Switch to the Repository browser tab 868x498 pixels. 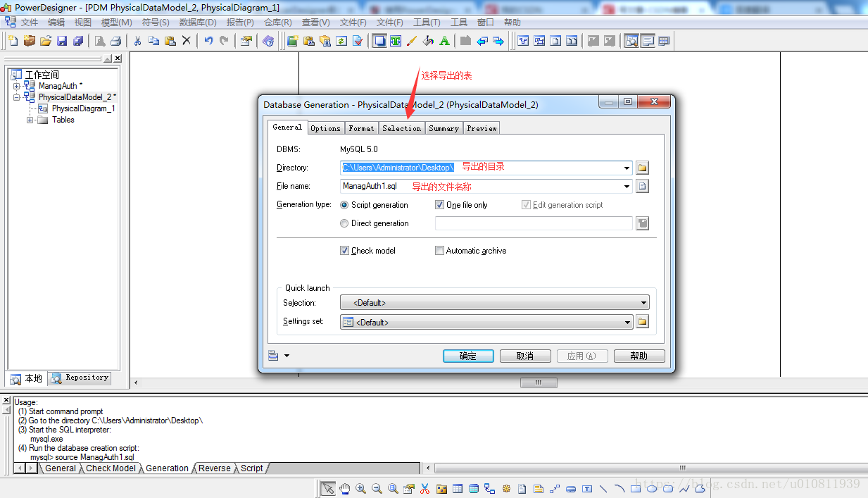click(80, 378)
